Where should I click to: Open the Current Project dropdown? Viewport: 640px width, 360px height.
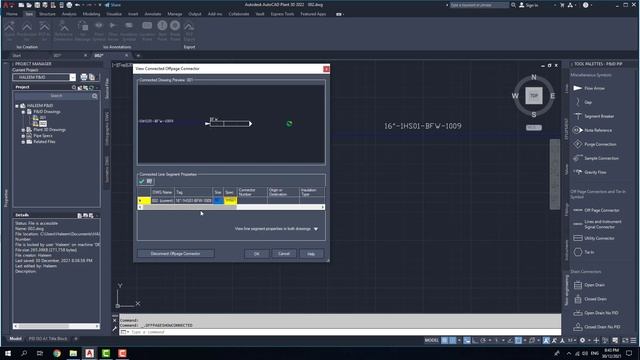coord(73,77)
